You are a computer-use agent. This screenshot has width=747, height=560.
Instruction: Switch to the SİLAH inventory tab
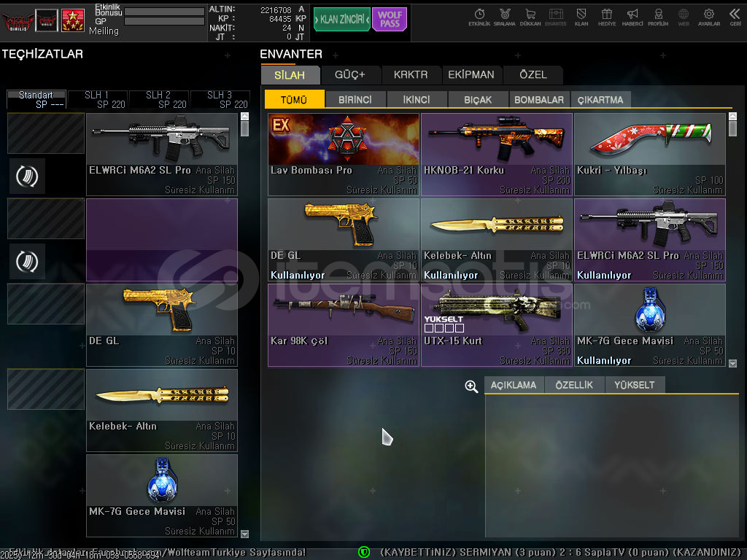coord(290,75)
